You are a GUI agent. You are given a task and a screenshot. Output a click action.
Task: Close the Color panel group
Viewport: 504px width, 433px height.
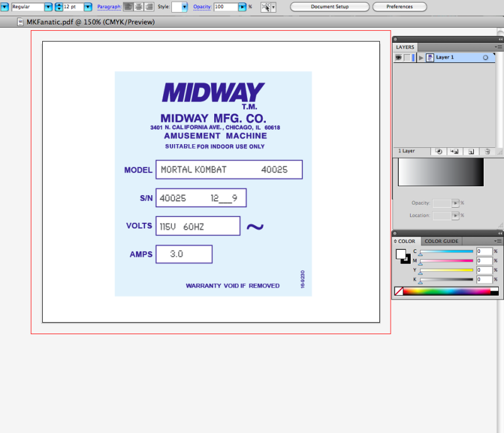[396, 233]
